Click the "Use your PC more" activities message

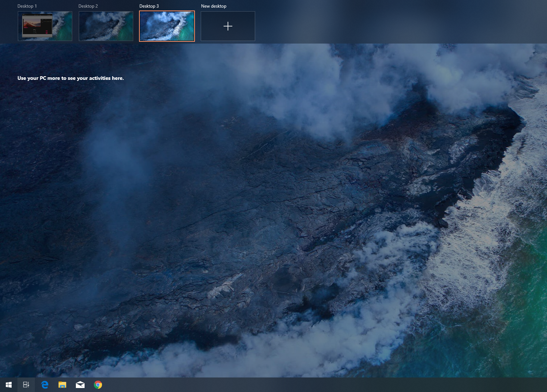71,78
